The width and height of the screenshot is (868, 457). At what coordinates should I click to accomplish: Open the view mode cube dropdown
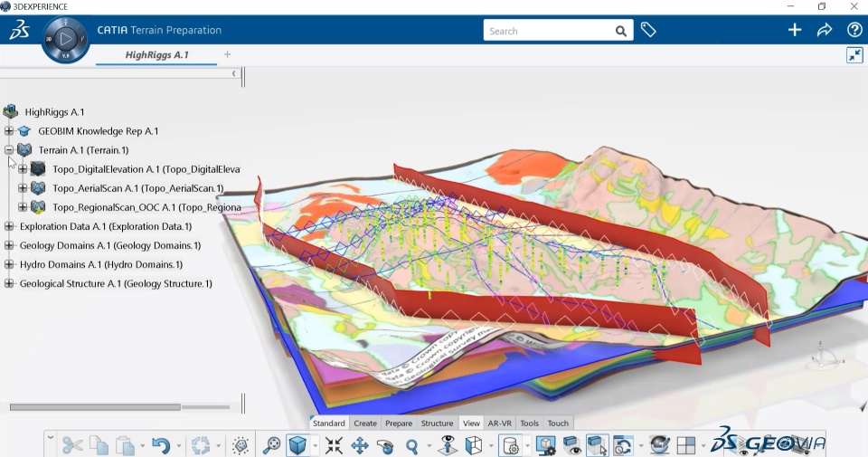[x=315, y=446]
